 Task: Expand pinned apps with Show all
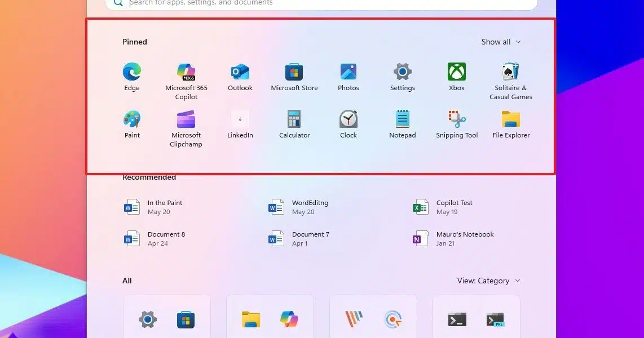point(501,42)
